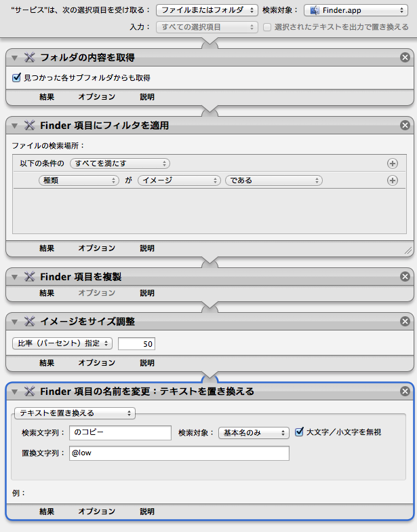The image size is (417, 532).
Task: Show 説明 of イメージをサイズ調整 action
Action: point(147,363)
